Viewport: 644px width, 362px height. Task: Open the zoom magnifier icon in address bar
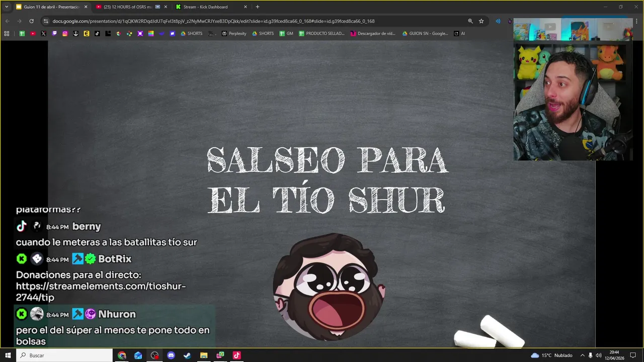click(x=470, y=21)
